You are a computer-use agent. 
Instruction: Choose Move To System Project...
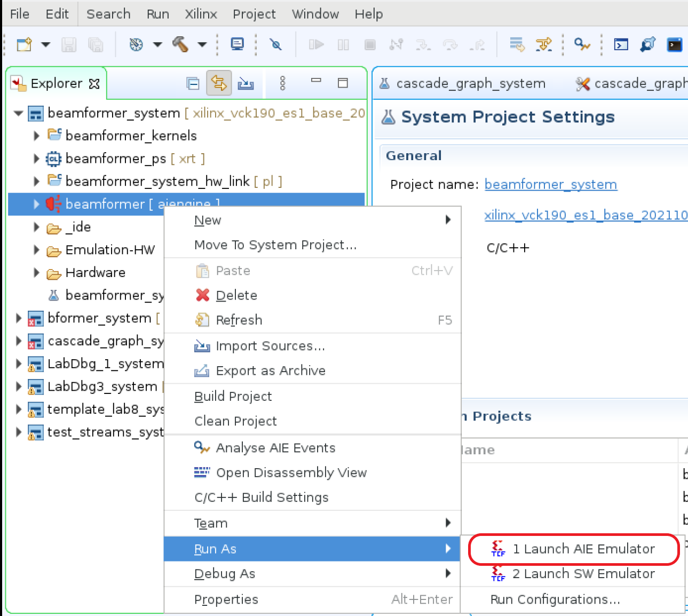(x=312, y=245)
